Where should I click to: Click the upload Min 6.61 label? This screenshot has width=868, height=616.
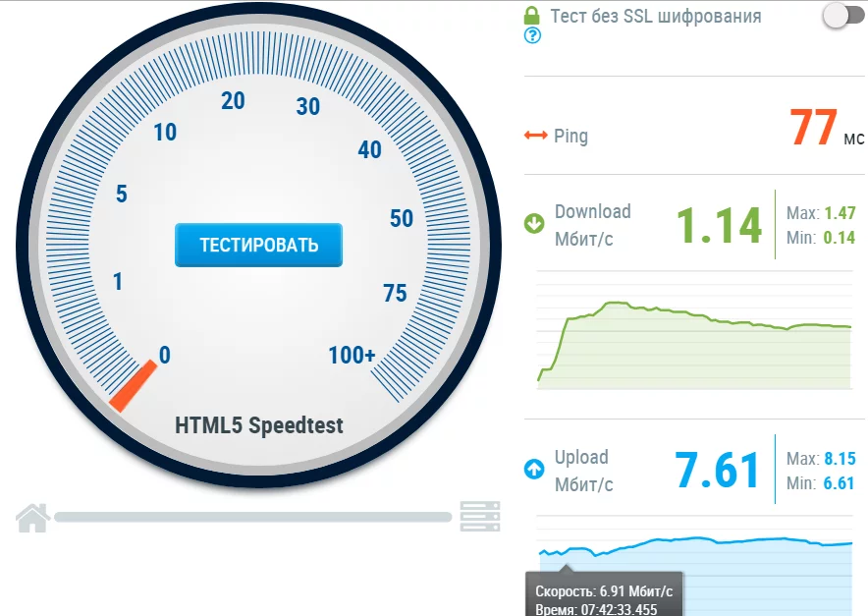[x=821, y=483]
